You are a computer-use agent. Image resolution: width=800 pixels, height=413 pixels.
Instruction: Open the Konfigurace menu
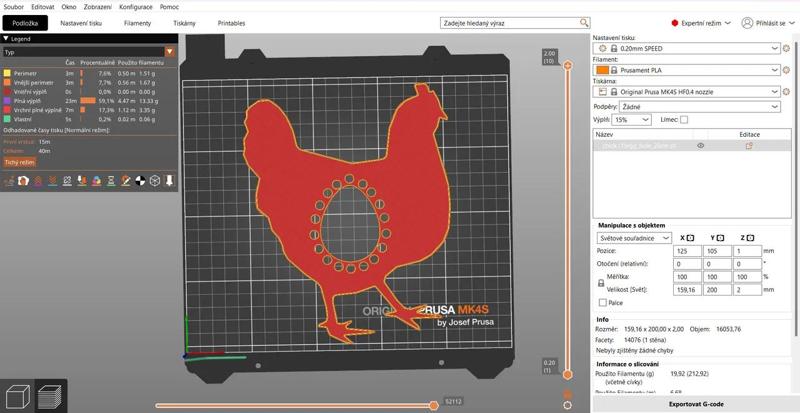[x=135, y=7]
